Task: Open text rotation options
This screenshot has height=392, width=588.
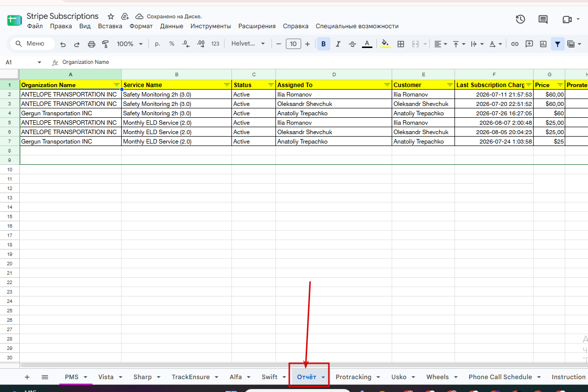Action: point(496,44)
